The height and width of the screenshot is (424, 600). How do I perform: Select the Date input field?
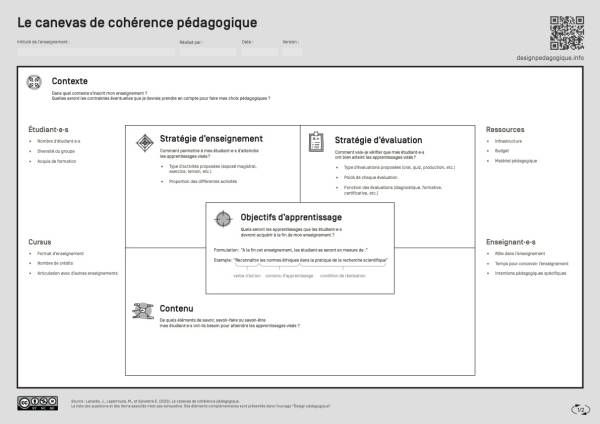click(258, 51)
